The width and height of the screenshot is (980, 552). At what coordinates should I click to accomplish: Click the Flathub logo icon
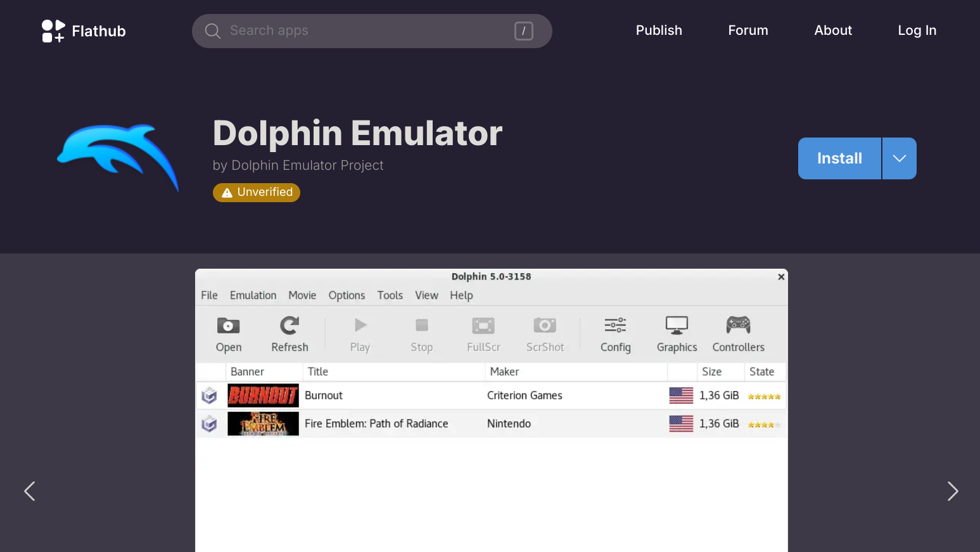(53, 31)
